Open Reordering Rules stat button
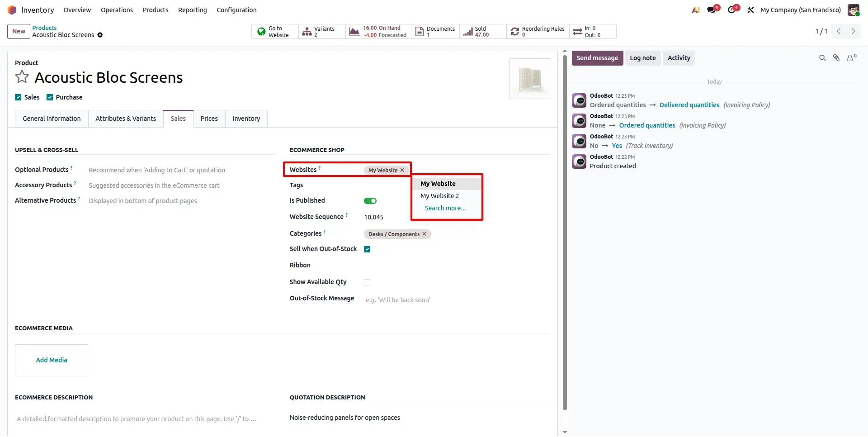 click(x=538, y=32)
